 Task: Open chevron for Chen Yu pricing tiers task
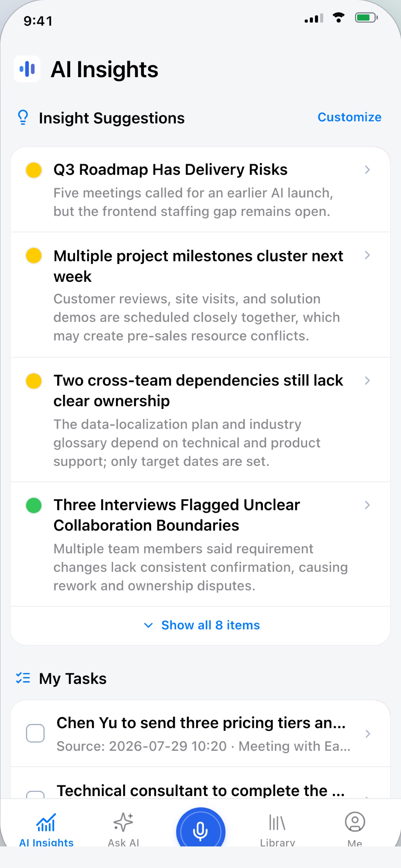click(368, 734)
